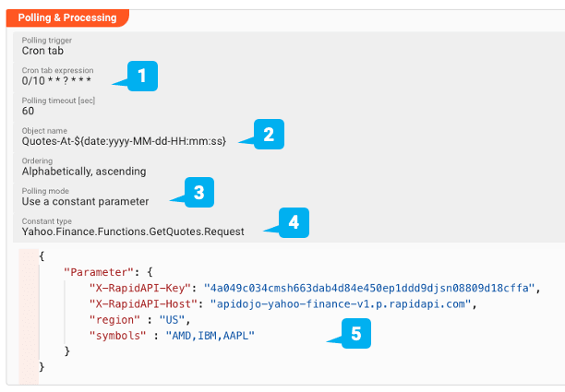This screenshot has width=565, height=392.
Task: Click the blue callout badge numbered 4
Action: [x=294, y=222]
